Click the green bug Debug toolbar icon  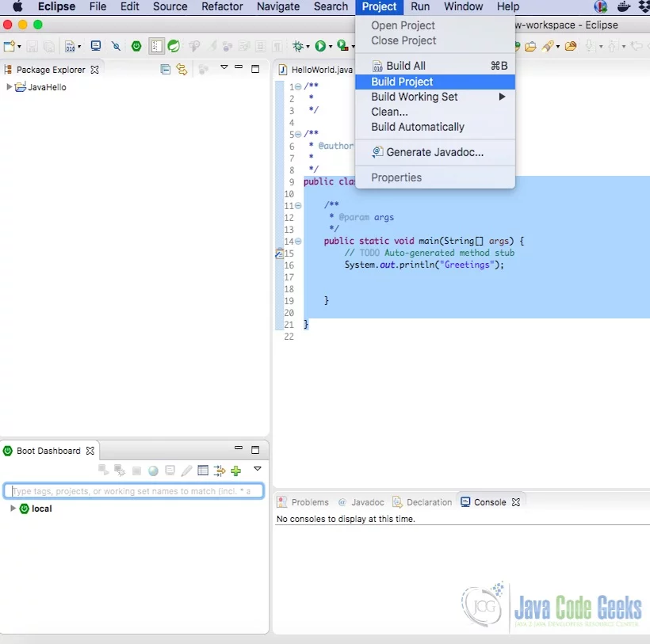coord(298,46)
